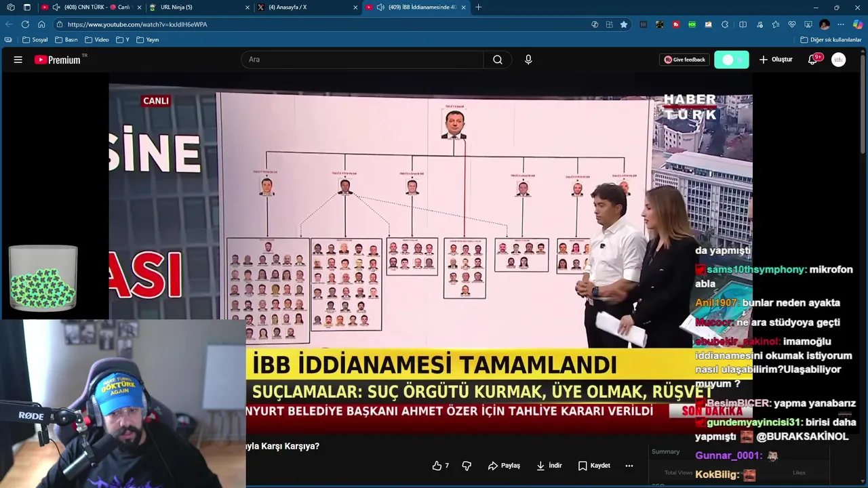868x488 pixels.
Task: Toggle the teal switch next to Oluştur
Action: (x=732, y=60)
